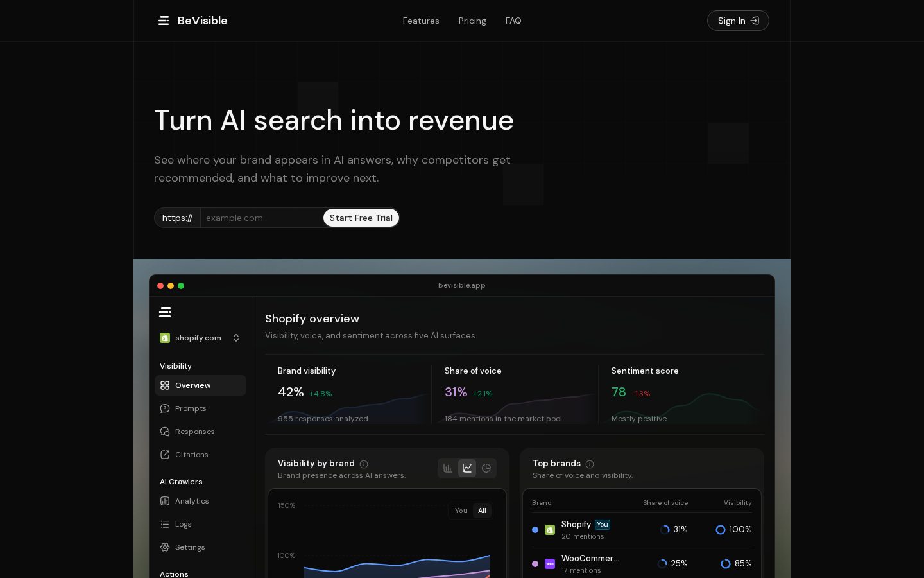Click the BeVisible logo in dashboard sidebar
Screen dimensions: 924x578
click(165, 312)
